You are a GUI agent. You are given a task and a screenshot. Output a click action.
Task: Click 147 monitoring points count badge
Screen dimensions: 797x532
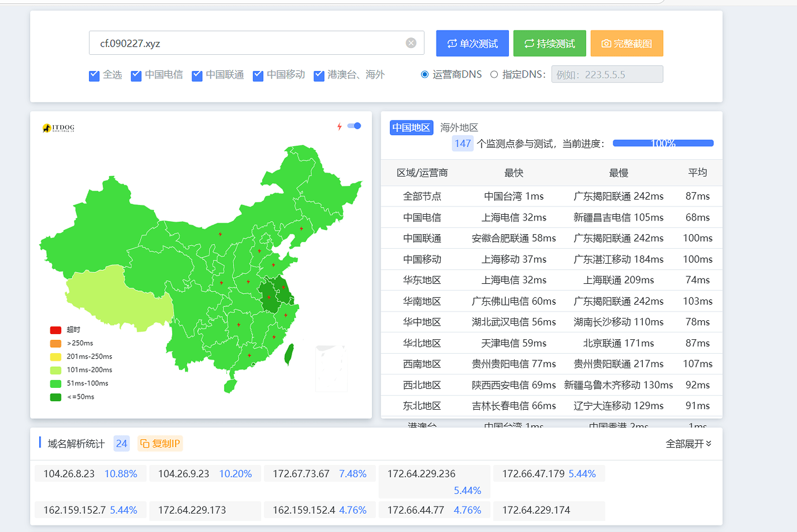click(463, 144)
